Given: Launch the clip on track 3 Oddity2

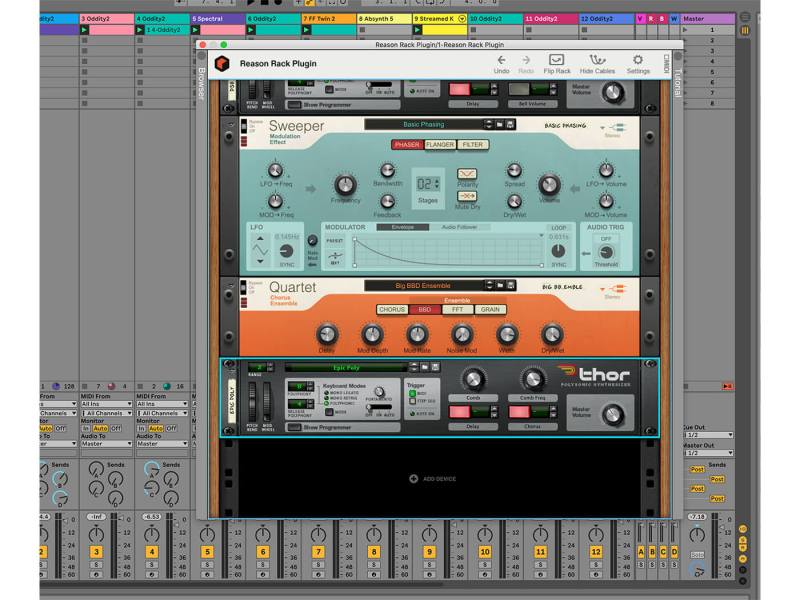Looking at the screenshot, I should 84,30.
